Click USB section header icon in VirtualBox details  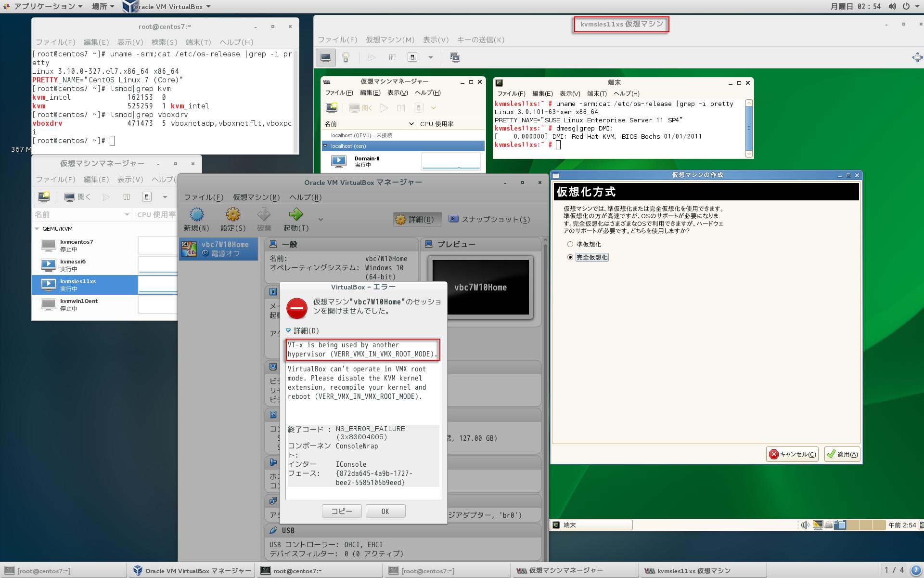tap(273, 530)
